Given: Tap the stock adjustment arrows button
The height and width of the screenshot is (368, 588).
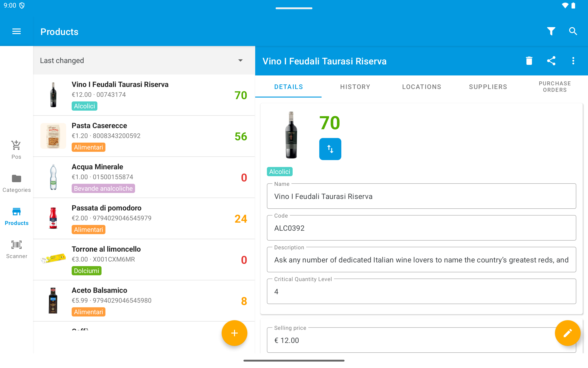Looking at the screenshot, I should (x=330, y=149).
